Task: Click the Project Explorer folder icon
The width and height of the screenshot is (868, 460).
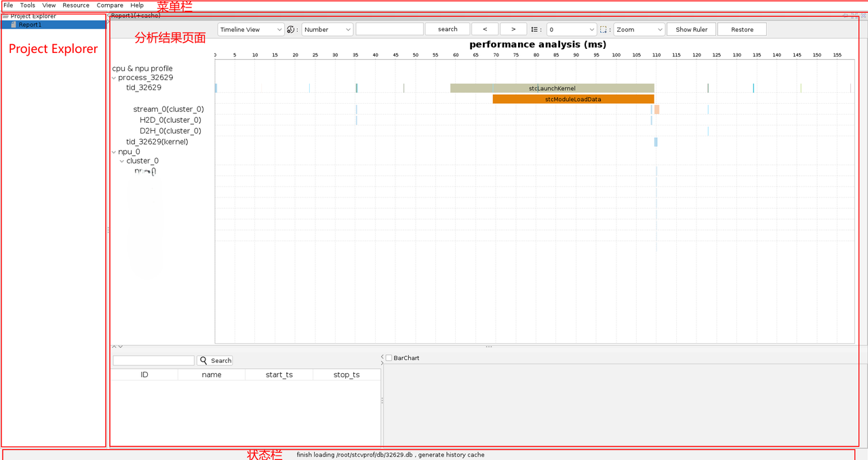Action: [6, 16]
